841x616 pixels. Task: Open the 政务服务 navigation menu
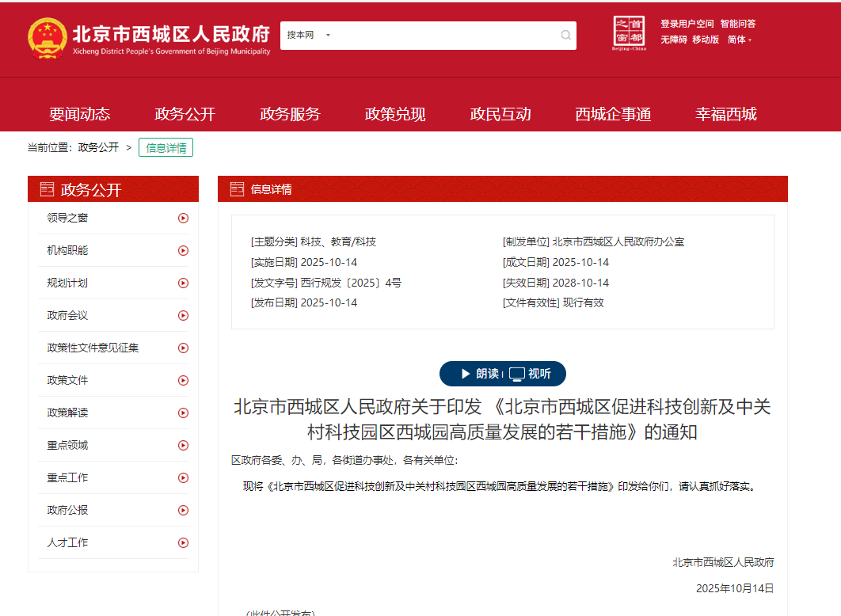[290, 113]
